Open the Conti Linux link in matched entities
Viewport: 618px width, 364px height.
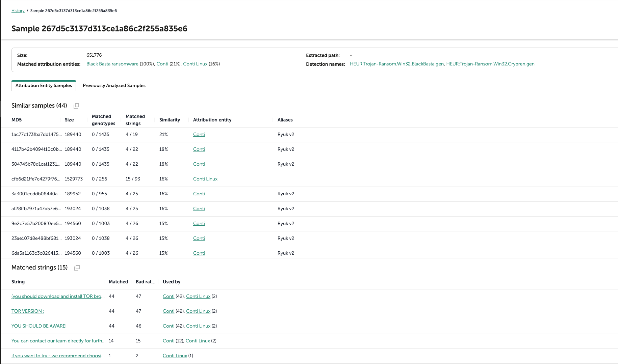point(195,64)
